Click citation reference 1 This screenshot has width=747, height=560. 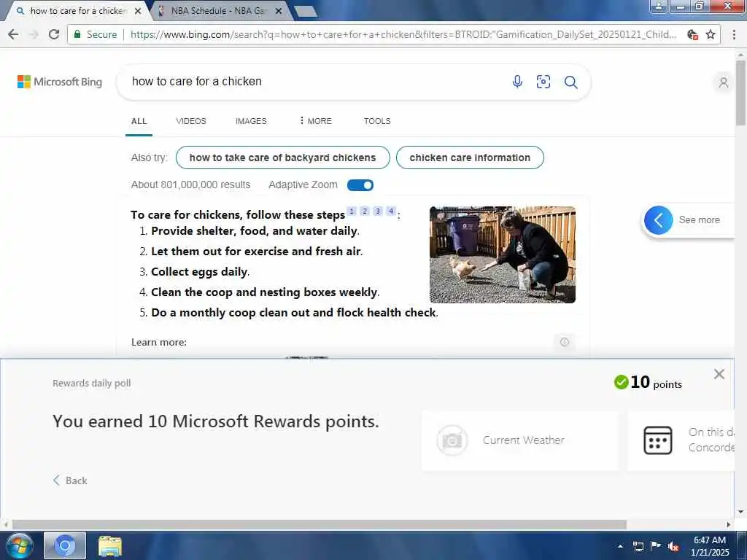point(352,211)
